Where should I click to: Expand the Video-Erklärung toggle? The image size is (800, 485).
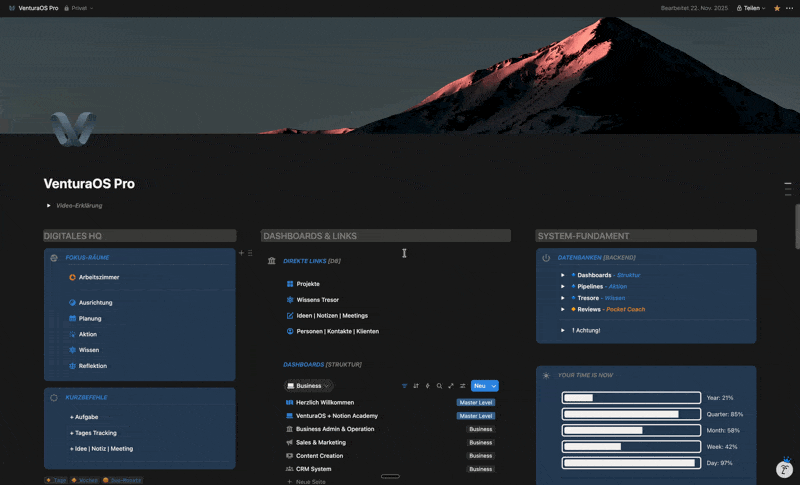point(48,206)
